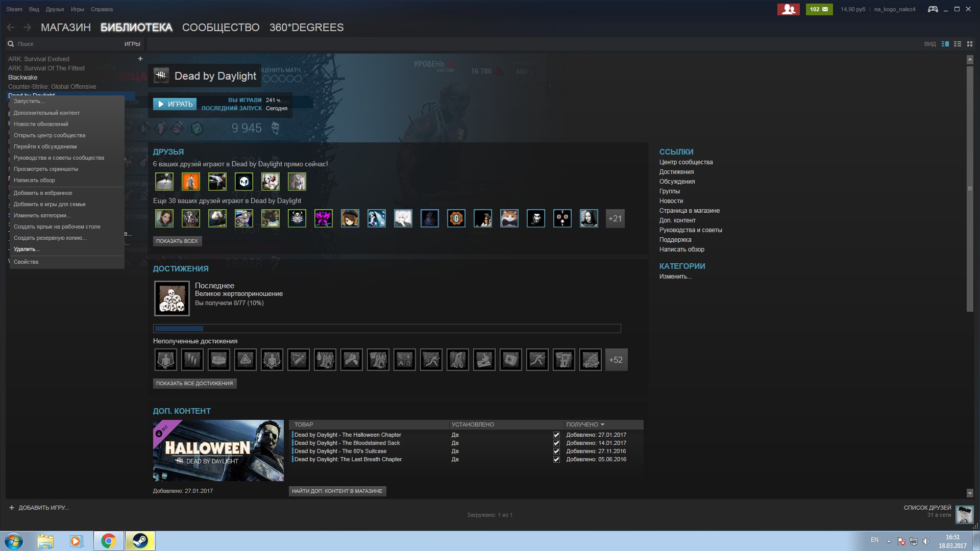This screenshot has height=551, width=980.
Task: Open Windows Explorer from the taskbar
Action: pyautogui.click(x=45, y=541)
